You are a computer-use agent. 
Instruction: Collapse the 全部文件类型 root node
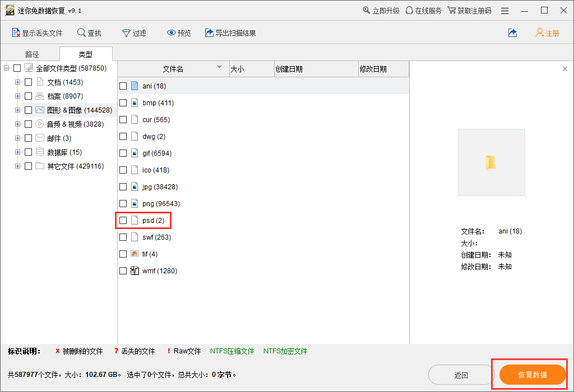[x=6, y=68]
